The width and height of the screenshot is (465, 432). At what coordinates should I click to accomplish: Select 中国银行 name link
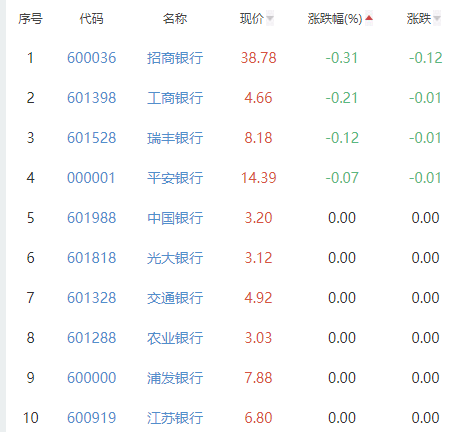[175, 218]
